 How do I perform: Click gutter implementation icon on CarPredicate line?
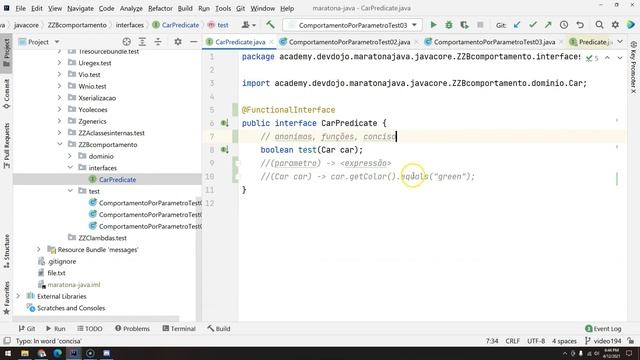point(224,123)
